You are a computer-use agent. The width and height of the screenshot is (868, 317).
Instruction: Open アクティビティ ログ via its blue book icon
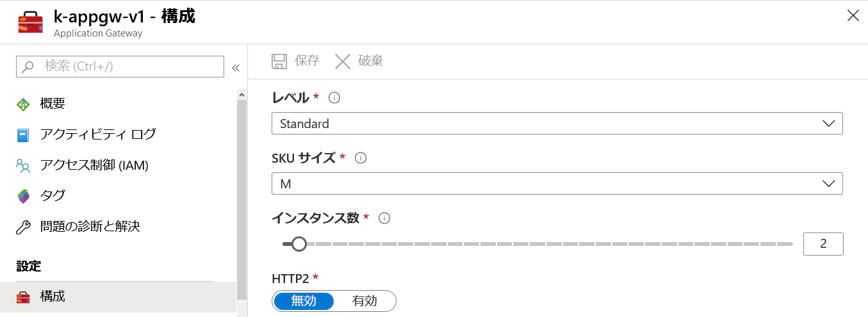(x=23, y=135)
